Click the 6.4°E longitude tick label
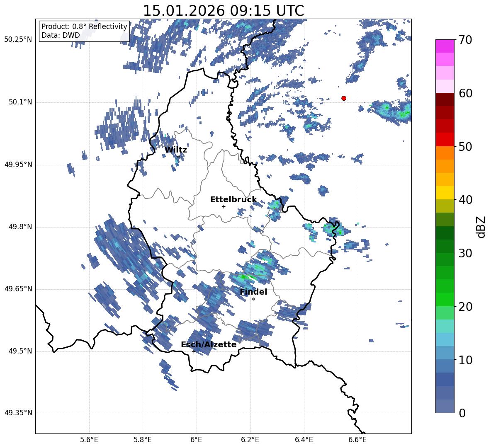491x448 pixels. [304, 440]
